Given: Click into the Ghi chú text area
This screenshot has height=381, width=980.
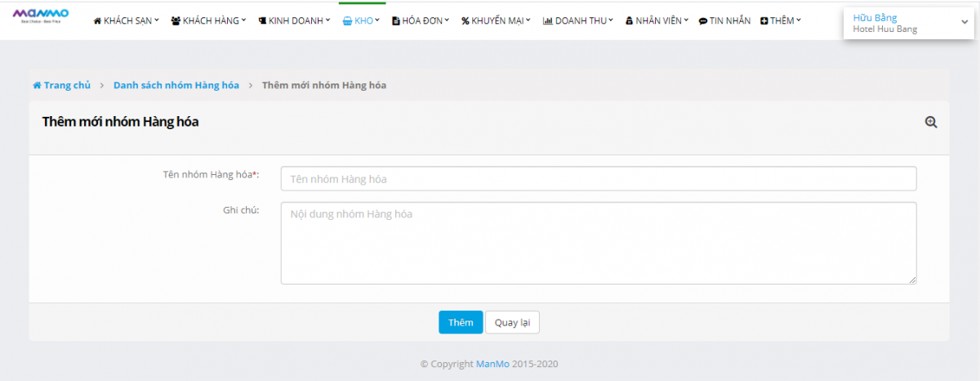Looking at the screenshot, I should click(x=598, y=243).
